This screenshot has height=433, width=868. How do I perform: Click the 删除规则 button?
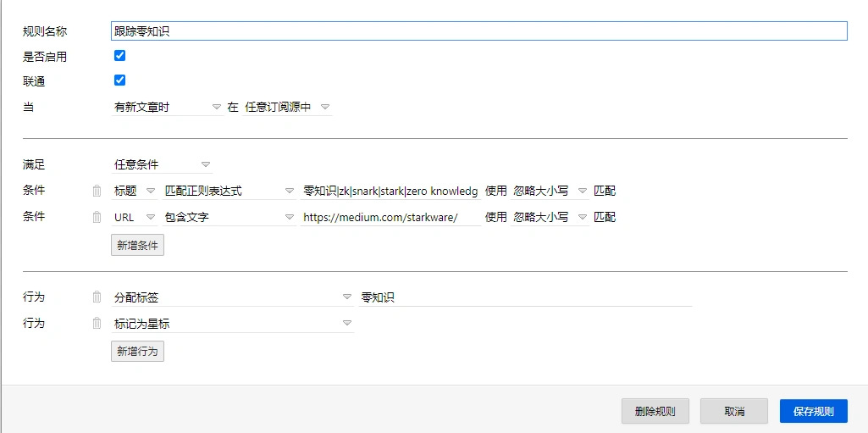[655, 411]
